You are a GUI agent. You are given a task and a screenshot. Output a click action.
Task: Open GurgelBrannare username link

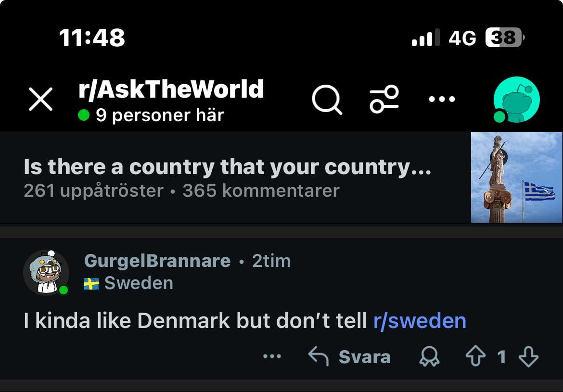coord(157,261)
